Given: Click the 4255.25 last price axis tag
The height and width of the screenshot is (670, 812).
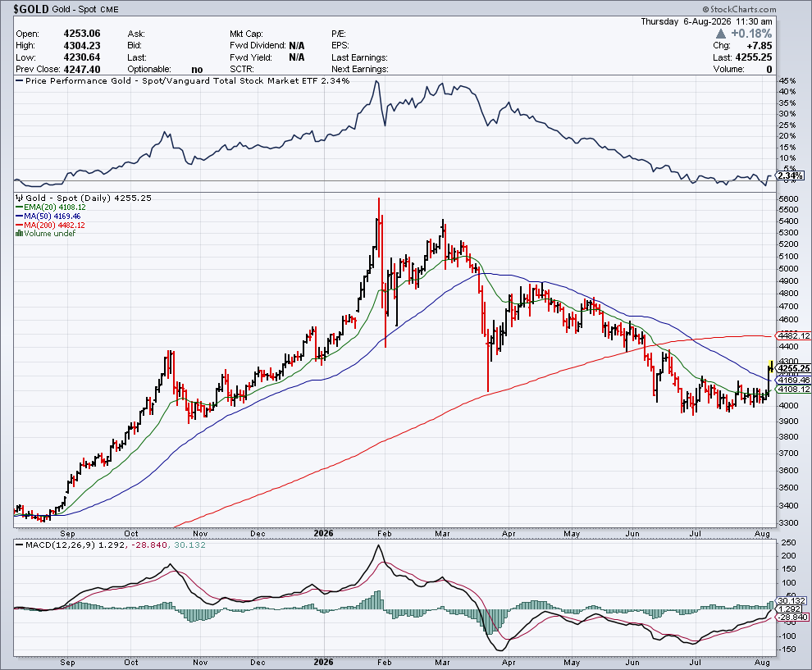Looking at the screenshot, I should click(794, 369).
